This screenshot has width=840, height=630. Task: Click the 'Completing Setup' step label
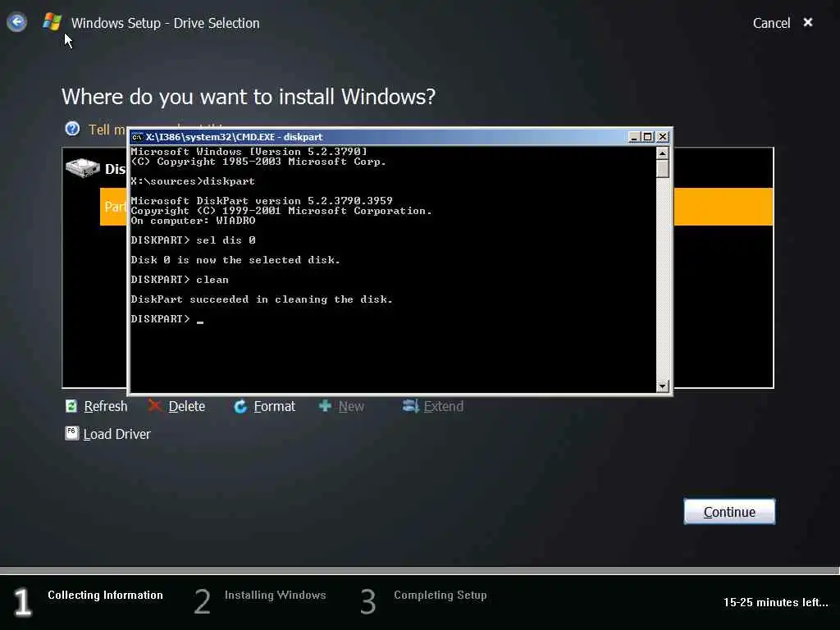pos(440,596)
